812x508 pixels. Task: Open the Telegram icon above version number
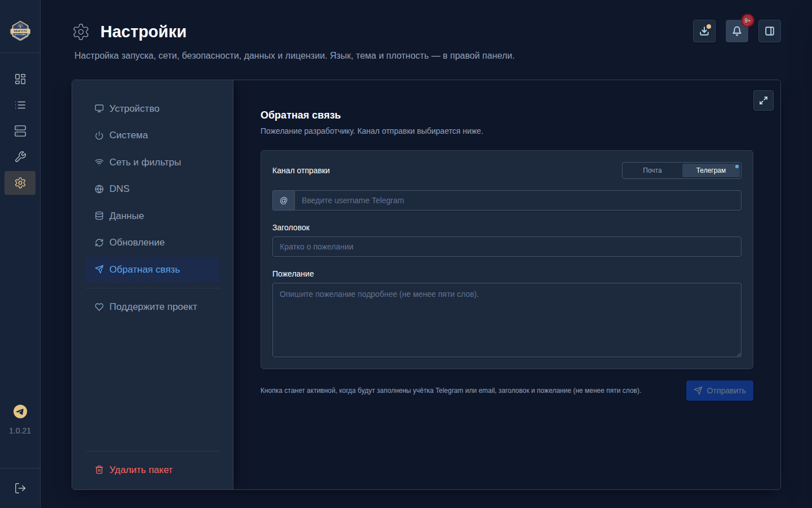click(x=20, y=411)
